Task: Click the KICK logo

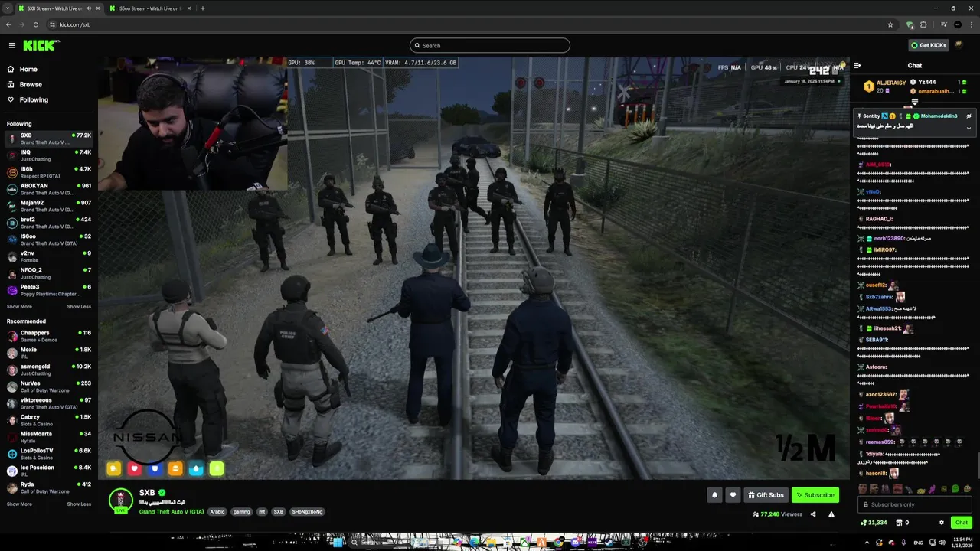Action: click(41, 45)
